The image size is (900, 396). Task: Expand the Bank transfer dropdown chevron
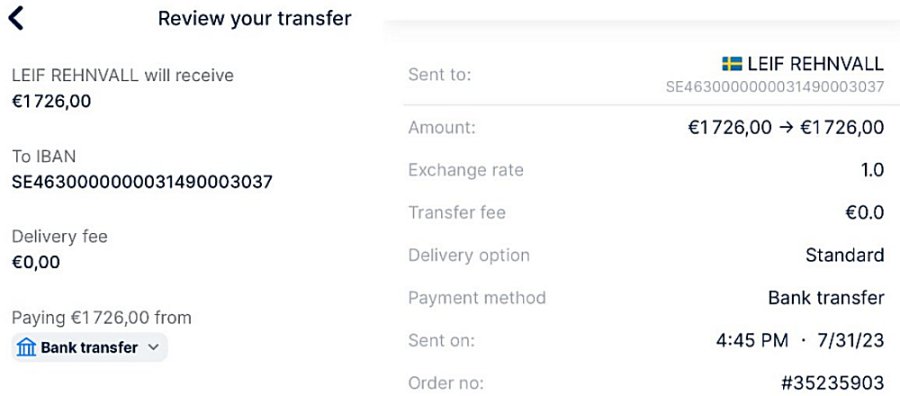pyautogui.click(x=153, y=347)
